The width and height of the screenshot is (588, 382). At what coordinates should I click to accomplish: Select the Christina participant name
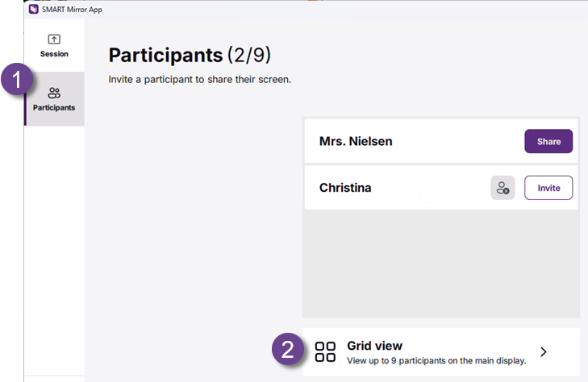[x=345, y=188]
